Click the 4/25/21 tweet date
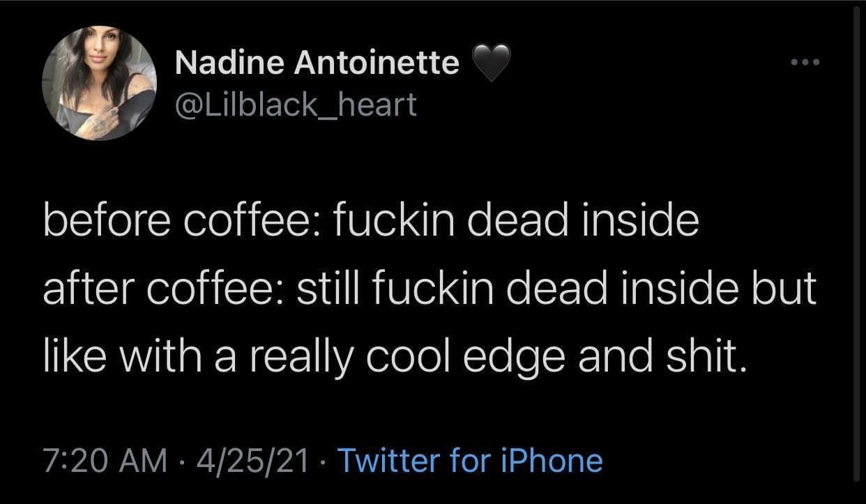866x504 pixels. click(252, 461)
